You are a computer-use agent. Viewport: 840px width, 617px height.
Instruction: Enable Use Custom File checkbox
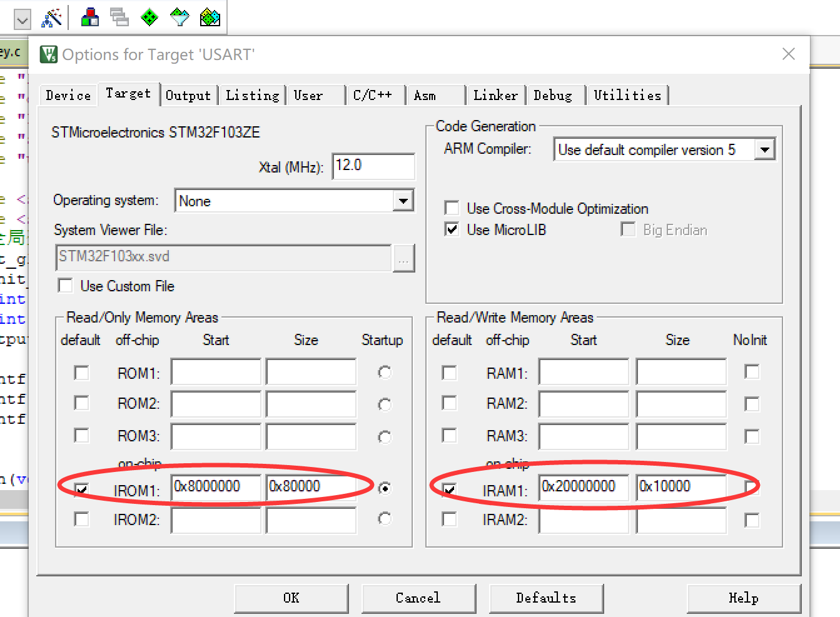pos(65,286)
